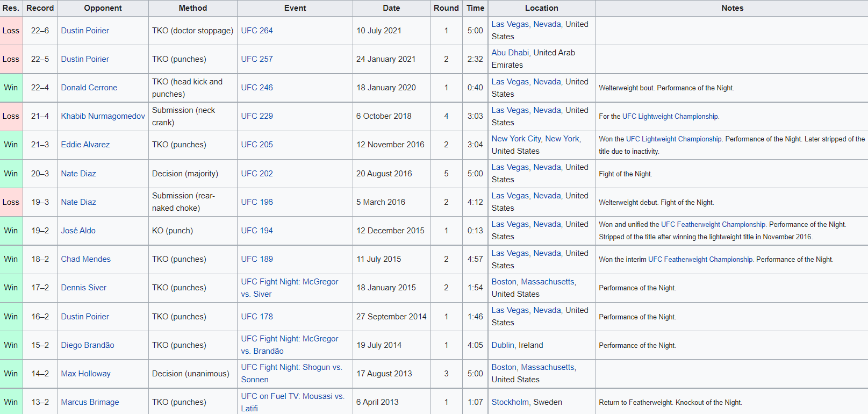The height and width of the screenshot is (414, 868).
Task: Click the Marcus Brimage link
Action: click(90, 402)
